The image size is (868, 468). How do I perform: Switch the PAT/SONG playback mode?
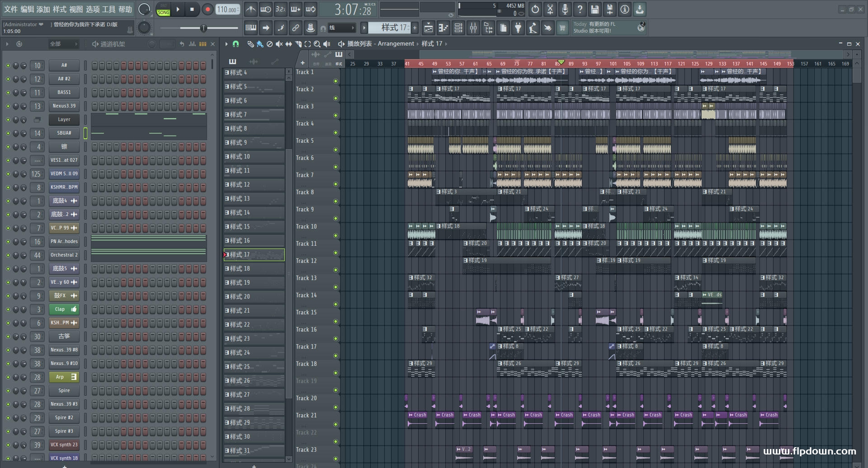163,9
